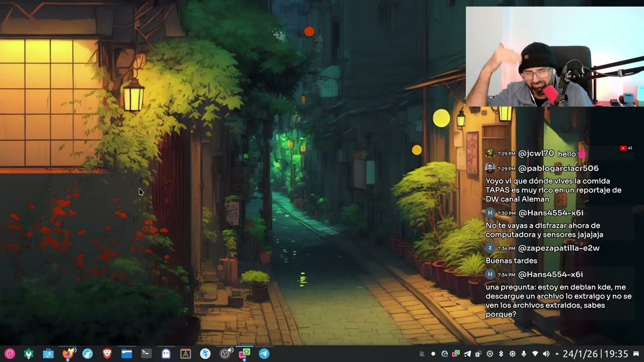Open the Bluetooth tray menu
This screenshot has height=362, width=644.
click(501, 354)
